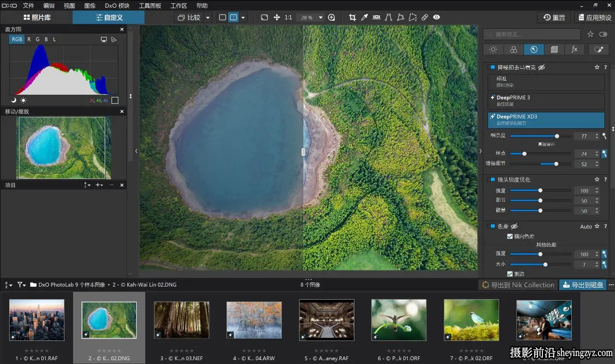This screenshot has width=615, height=364.
Task: Collapse the left panel arrow
Action: [x=136, y=151]
